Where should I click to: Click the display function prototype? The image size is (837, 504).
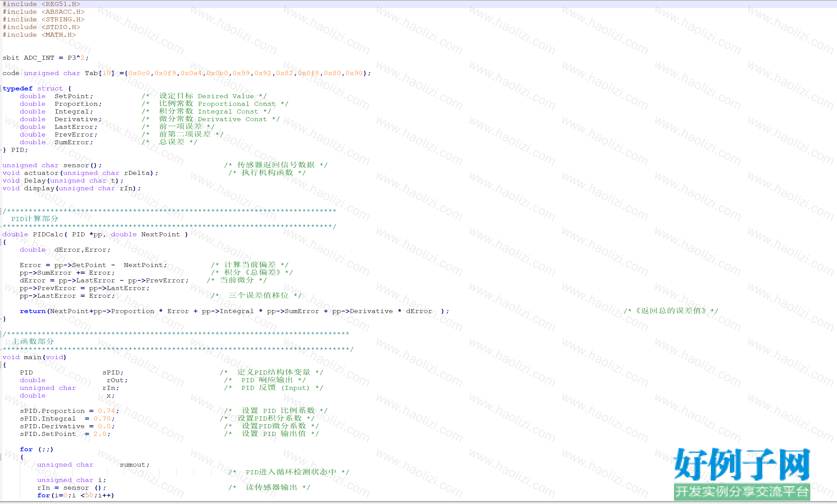[72, 188]
